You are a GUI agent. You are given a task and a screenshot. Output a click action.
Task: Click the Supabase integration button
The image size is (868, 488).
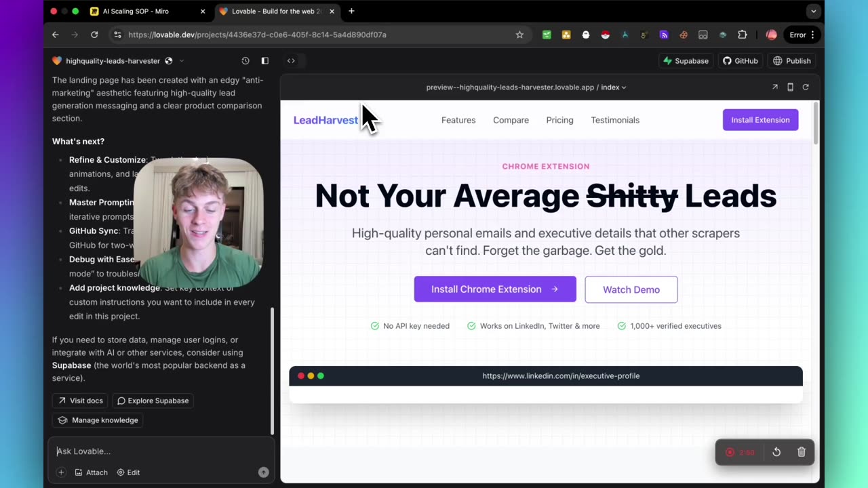point(686,61)
